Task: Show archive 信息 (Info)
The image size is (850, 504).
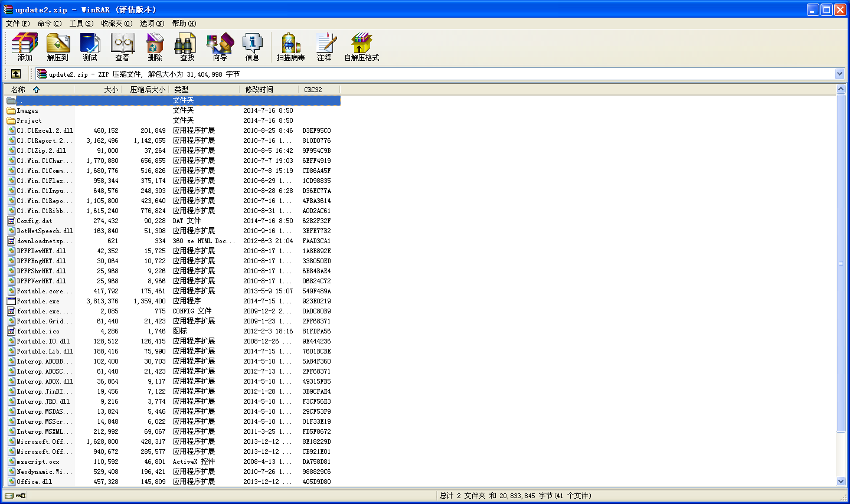Action: click(252, 47)
